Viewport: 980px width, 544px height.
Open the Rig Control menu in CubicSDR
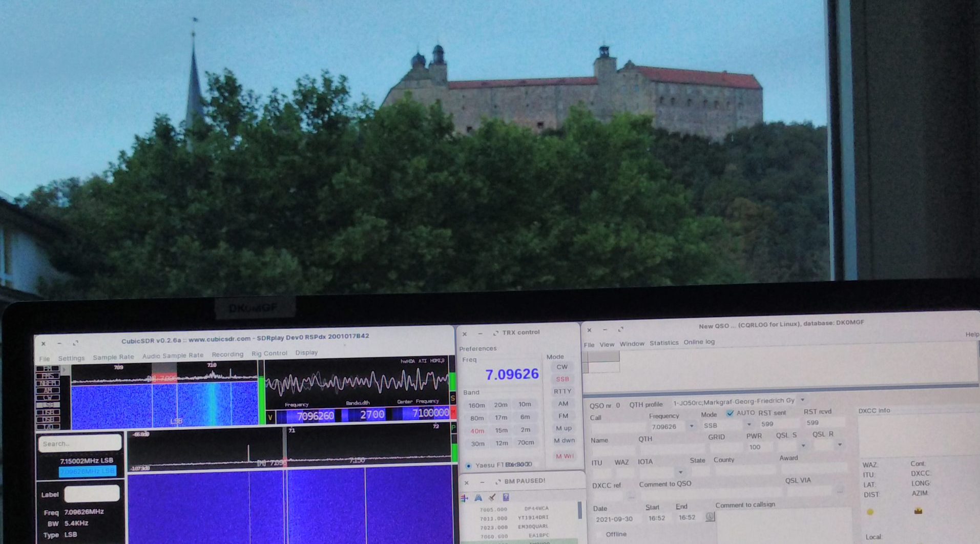click(269, 353)
